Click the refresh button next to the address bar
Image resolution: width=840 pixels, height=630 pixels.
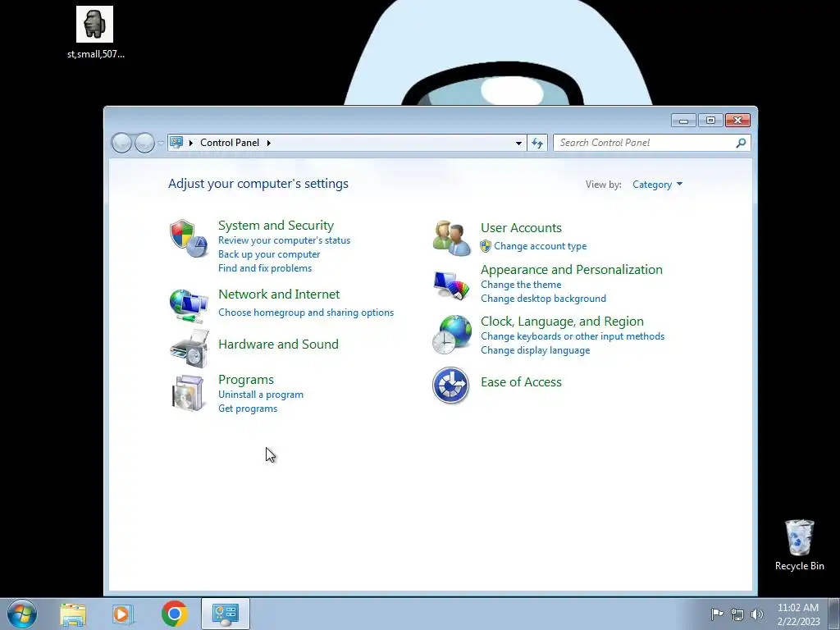coord(537,143)
